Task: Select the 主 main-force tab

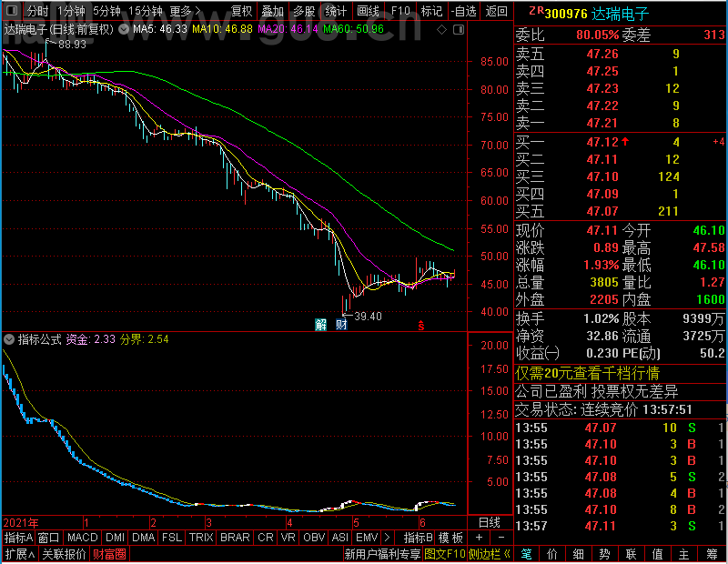Action: pyautogui.click(x=684, y=554)
